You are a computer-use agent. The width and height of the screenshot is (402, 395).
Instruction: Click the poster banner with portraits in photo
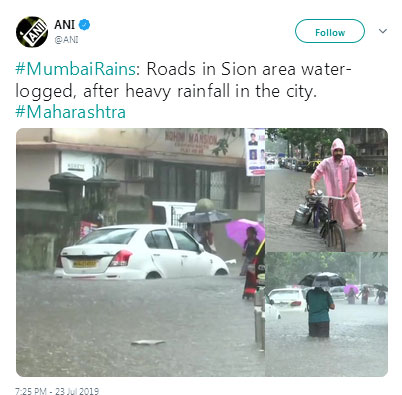255,152
